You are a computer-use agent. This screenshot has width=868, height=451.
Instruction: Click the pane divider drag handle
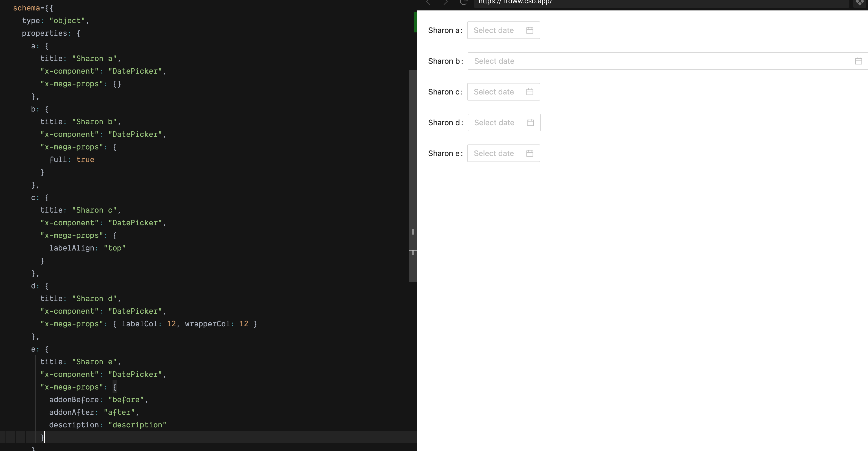[413, 232]
